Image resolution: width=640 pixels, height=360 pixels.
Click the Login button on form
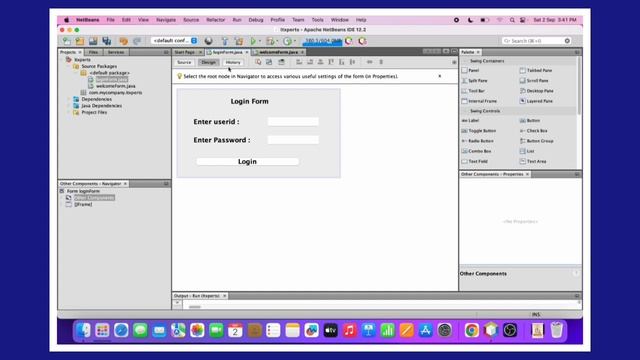click(x=247, y=162)
